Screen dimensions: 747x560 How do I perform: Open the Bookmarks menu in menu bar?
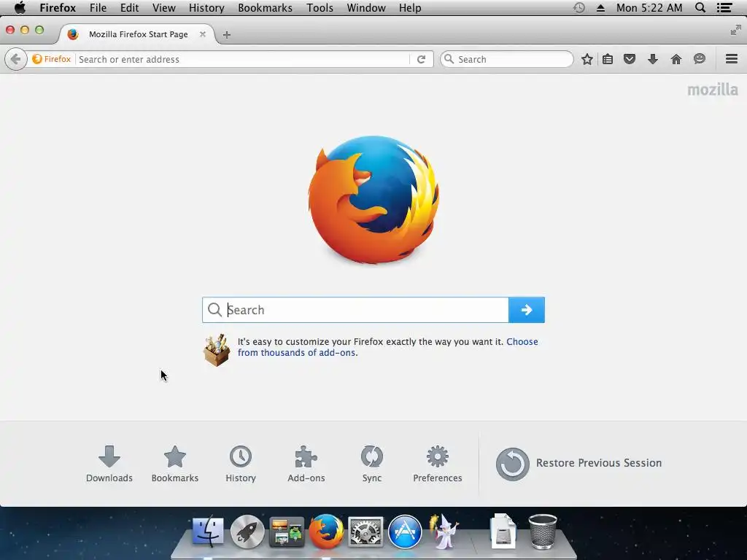265,8
